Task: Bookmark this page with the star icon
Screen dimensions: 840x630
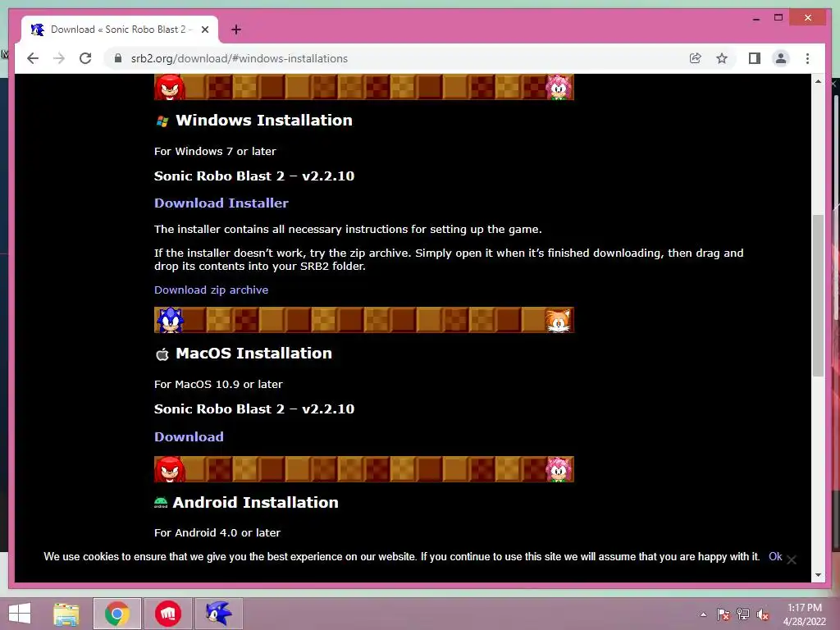Action: click(722, 58)
